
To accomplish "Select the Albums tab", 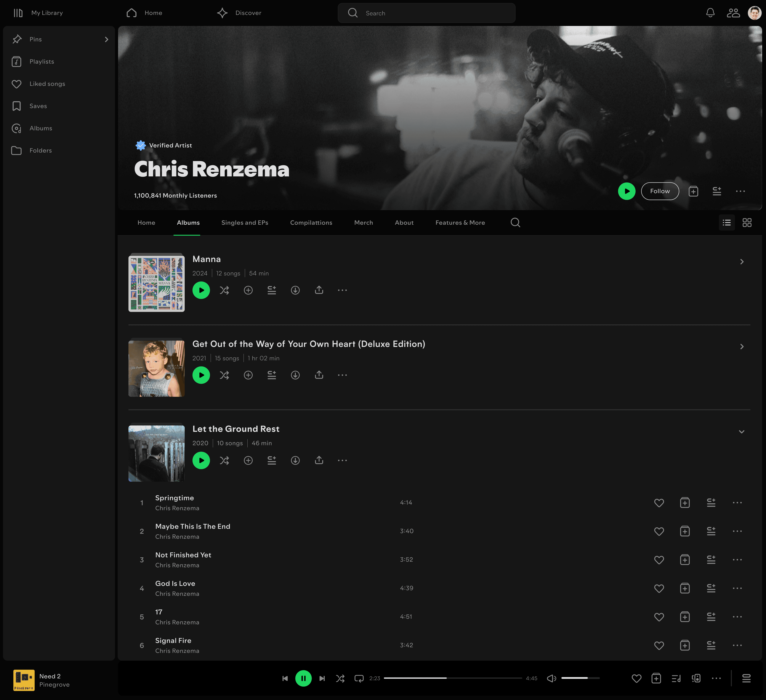I will coord(188,223).
